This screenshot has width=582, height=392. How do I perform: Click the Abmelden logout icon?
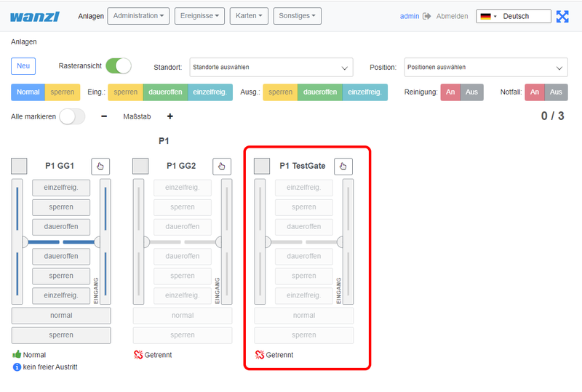(427, 16)
